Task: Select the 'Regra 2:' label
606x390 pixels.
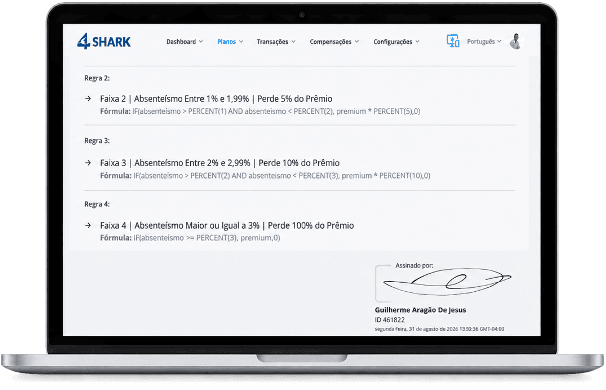Action: 97,78
